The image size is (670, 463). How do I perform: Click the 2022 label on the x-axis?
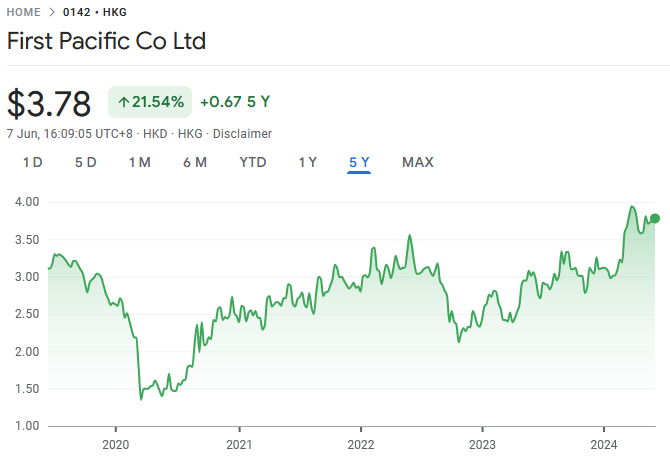(x=360, y=445)
